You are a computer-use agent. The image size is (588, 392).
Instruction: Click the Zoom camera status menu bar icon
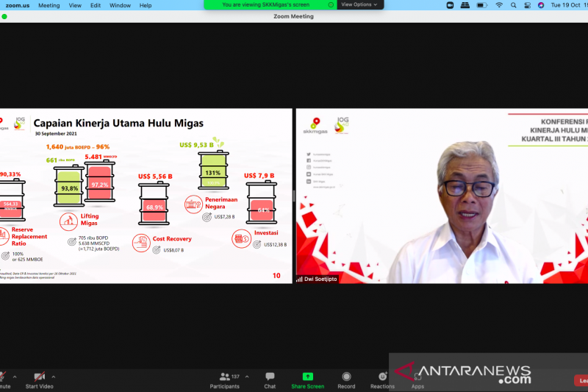click(450, 5)
